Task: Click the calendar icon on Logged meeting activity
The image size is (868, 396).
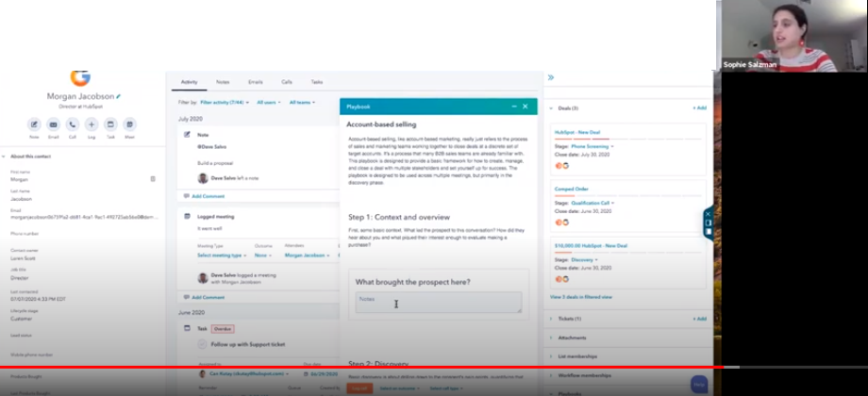Action: tap(187, 216)
